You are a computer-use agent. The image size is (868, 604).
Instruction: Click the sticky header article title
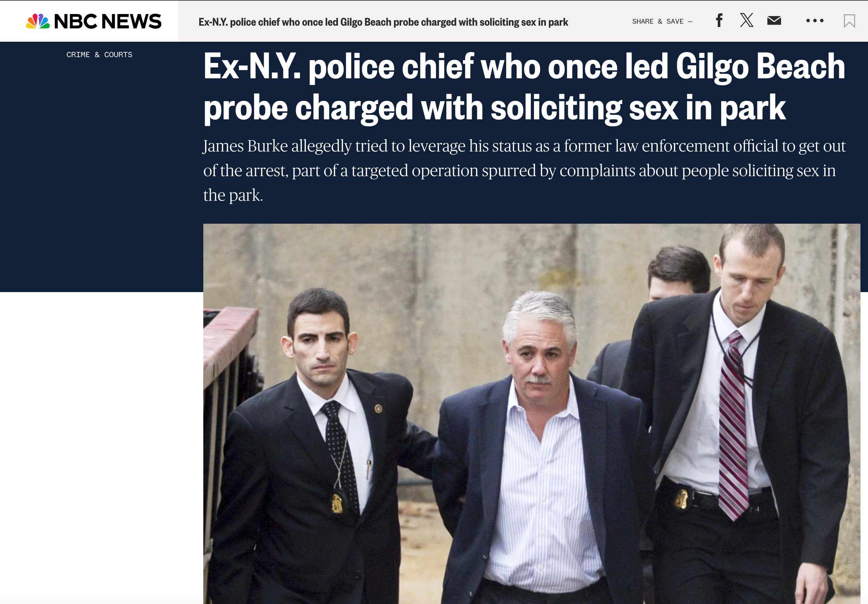(383, 22)
